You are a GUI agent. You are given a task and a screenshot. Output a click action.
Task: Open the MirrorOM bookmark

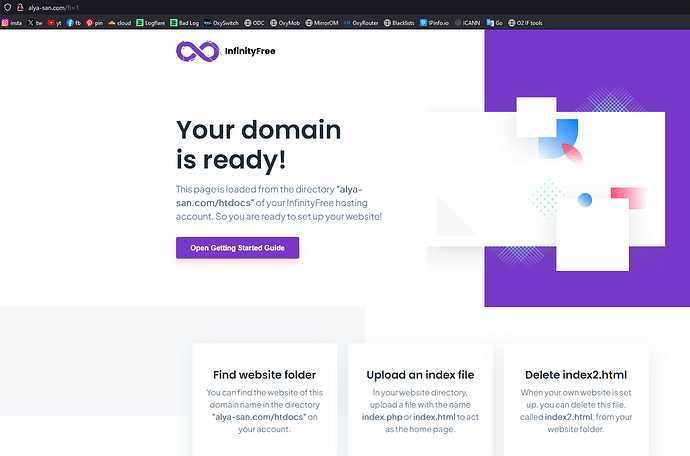(322, 23)
